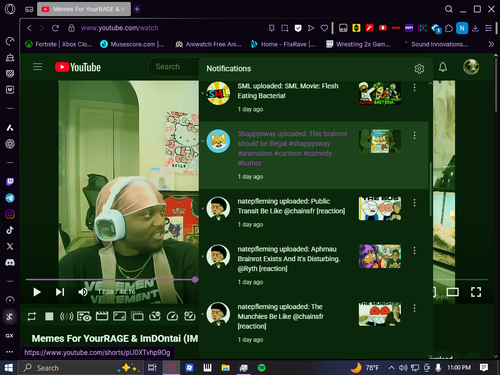
Task: Click the Shappysway channel avatar
Action: pos(218,141)
